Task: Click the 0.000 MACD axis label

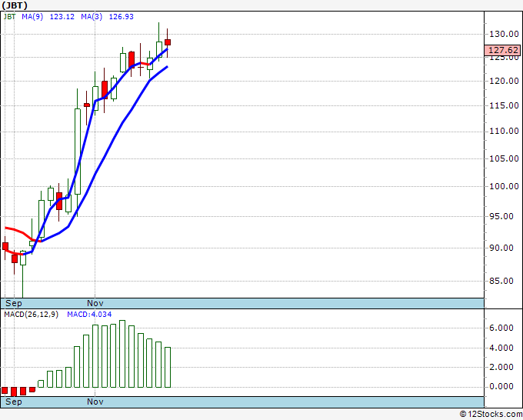Action: [x=501, y=387]
